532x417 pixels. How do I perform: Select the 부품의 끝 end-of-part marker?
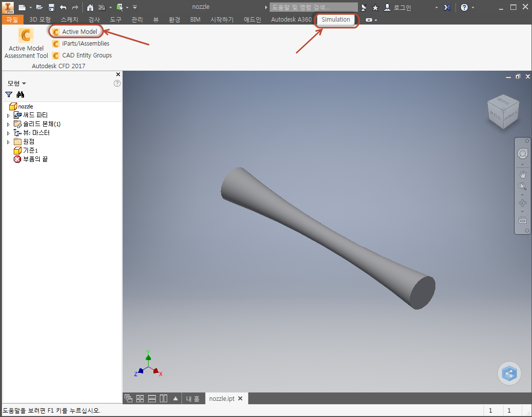[x=30, y=159]
